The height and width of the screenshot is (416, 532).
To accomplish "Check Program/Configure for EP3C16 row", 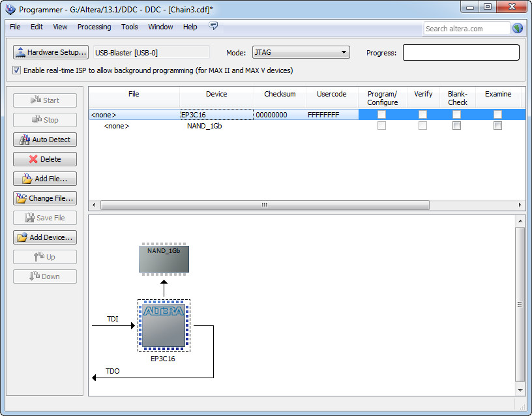I will click(x=381, y=114).
